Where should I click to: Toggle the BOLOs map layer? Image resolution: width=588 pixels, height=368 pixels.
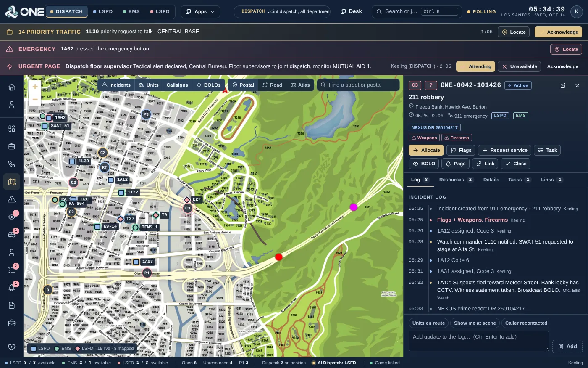pyautogui.click(x=209, y=85)
